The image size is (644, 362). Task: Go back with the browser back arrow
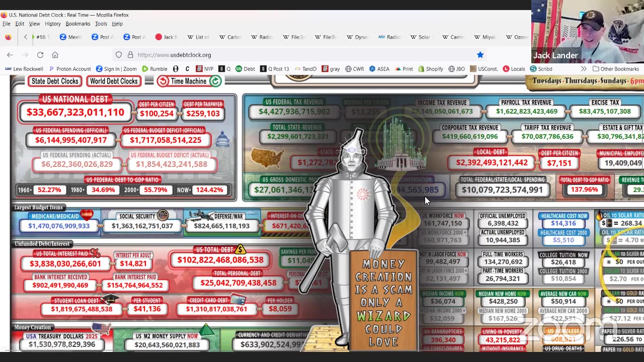(x=10, y=55)
